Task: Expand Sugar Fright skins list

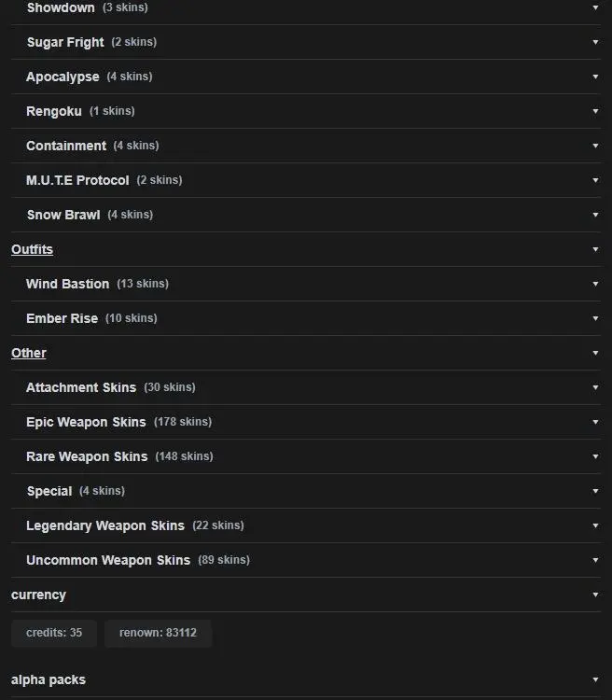Action: [x=306, y=42]
